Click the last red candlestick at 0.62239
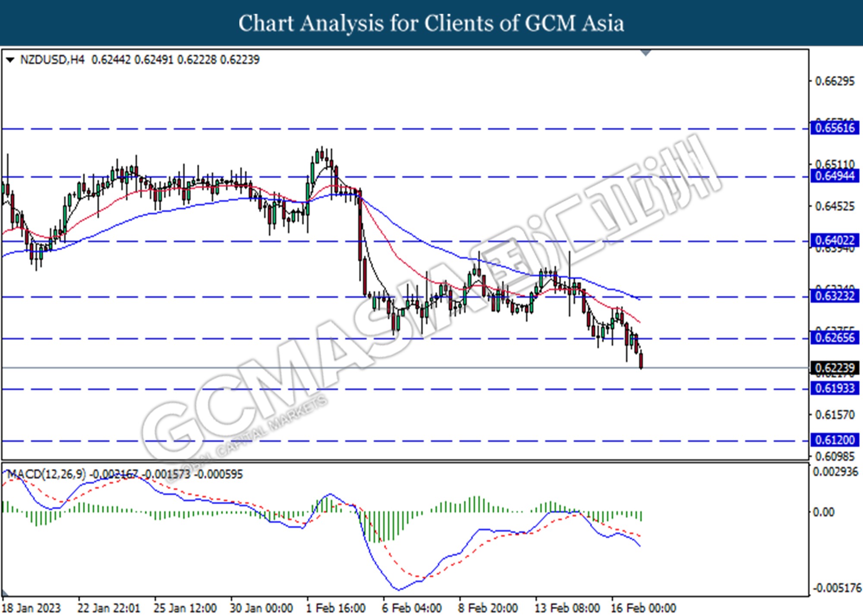This screenshot has width=863, height=616. pyautogui.click(x=641, y=361)
